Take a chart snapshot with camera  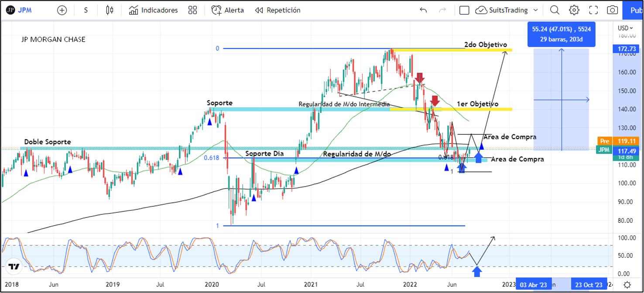613,10
